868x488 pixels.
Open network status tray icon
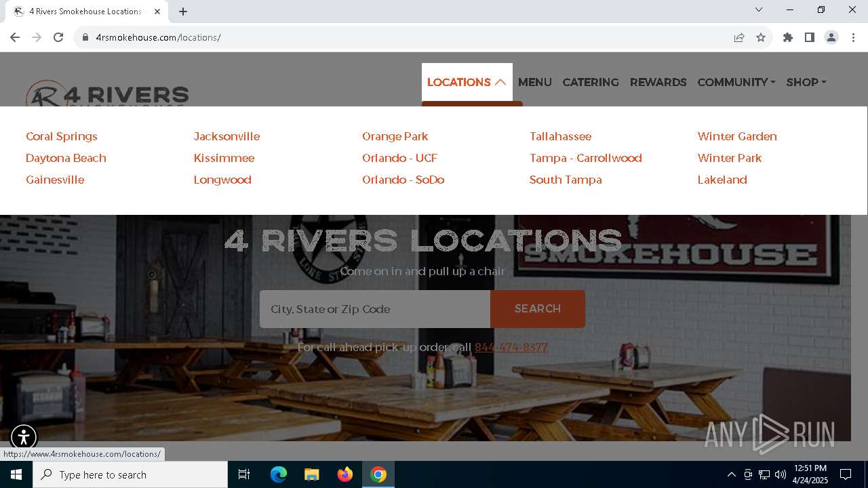click(764, 474)
